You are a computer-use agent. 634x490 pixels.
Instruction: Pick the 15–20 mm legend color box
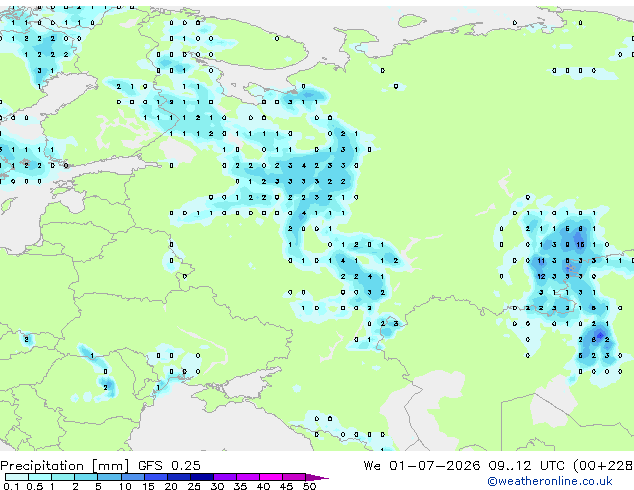coord(155,477)
